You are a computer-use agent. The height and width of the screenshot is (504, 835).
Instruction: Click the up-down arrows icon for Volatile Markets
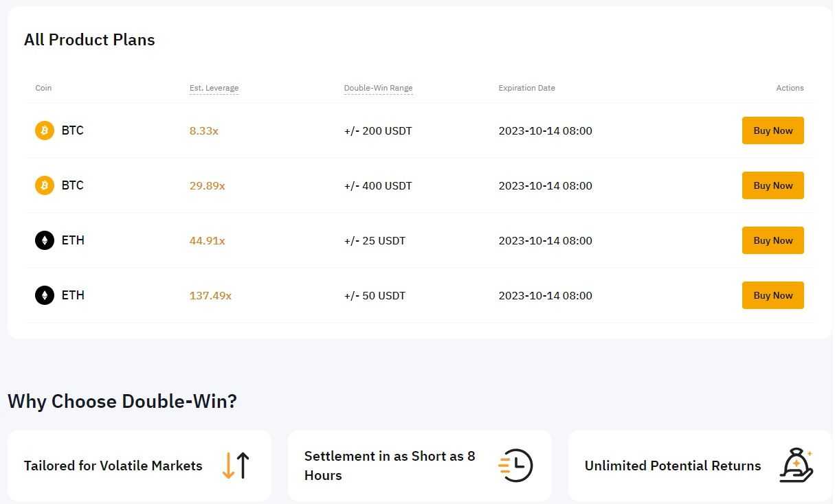pyautogui.click(x=236, y=466)
